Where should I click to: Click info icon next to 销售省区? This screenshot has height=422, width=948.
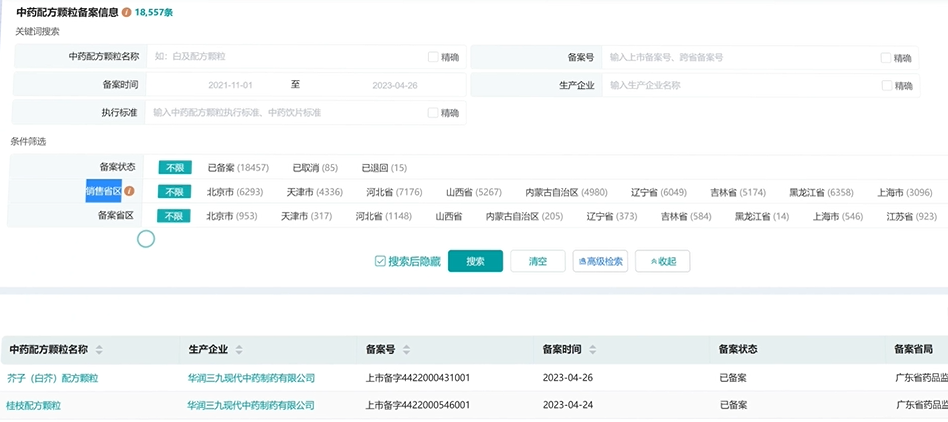(129, 191)
